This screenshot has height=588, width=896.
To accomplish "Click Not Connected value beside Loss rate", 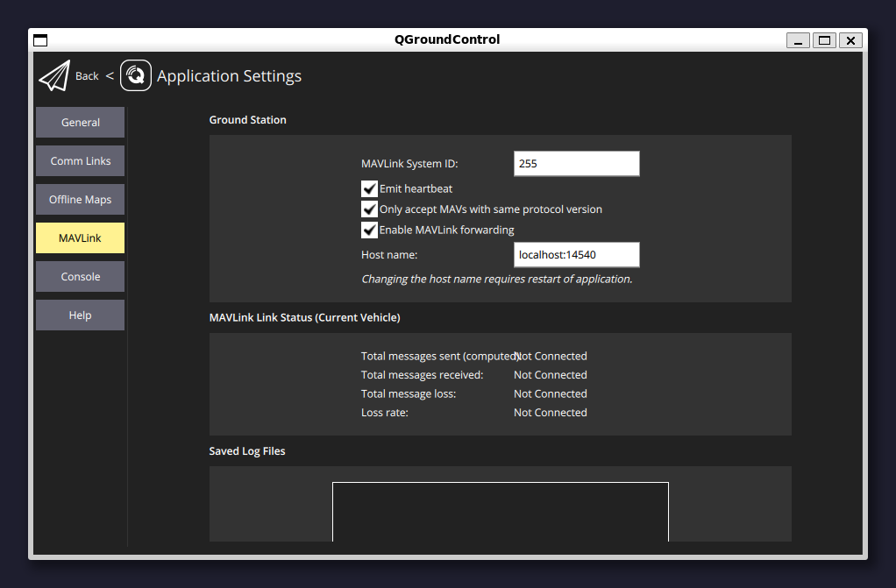I will [x=551, y=413].
